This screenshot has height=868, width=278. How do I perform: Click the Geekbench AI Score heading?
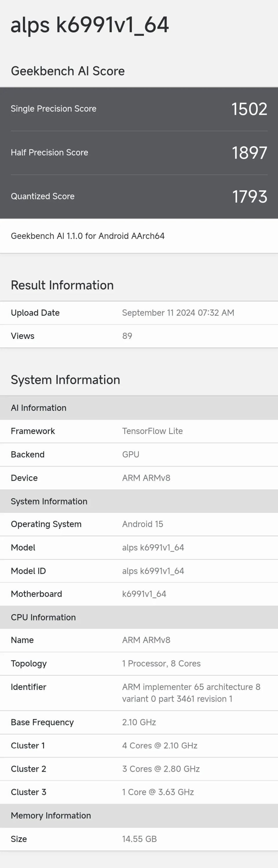[x=68, y=71]
